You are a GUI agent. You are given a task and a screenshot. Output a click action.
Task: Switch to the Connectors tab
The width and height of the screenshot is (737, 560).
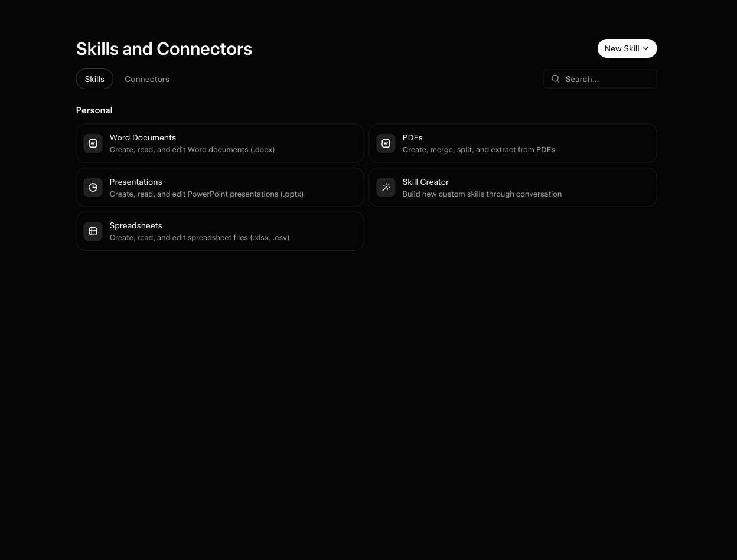coord(147,79)
